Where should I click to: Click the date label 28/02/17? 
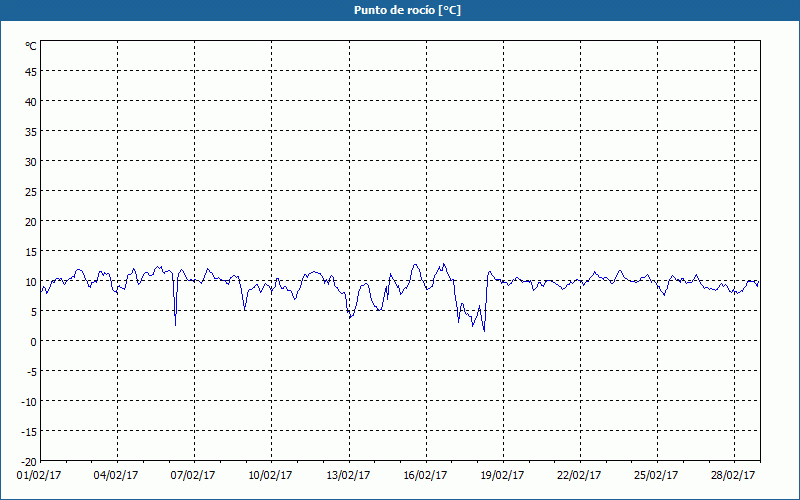[x=733, y=476]
